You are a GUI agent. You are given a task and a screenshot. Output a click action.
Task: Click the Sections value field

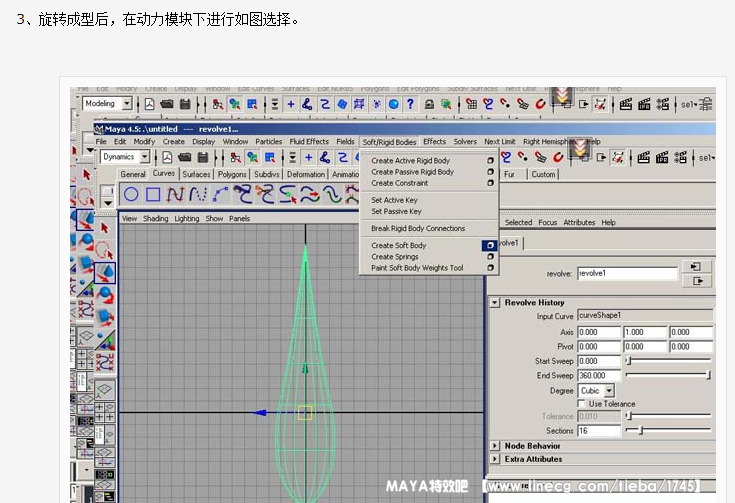[x=599, y=430]
